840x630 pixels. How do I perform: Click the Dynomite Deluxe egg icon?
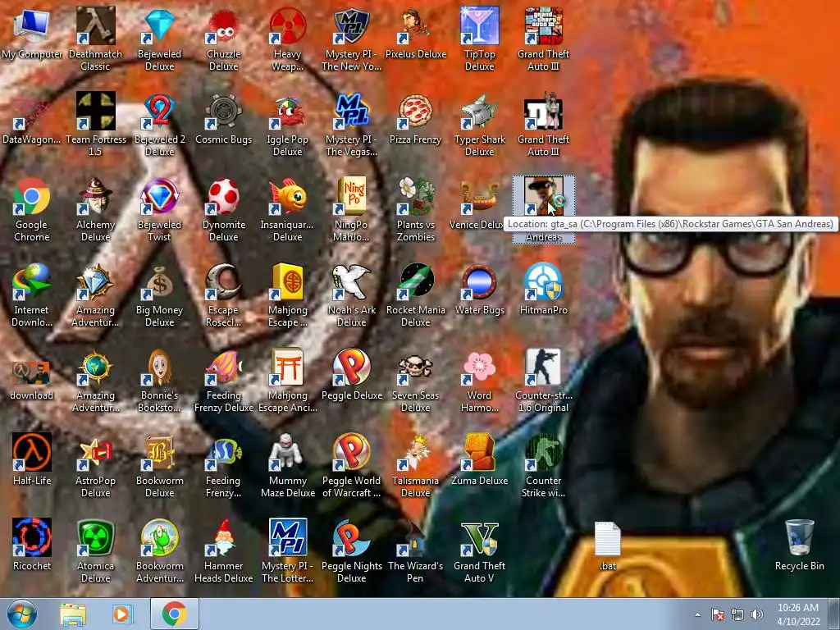click(223, 196)
